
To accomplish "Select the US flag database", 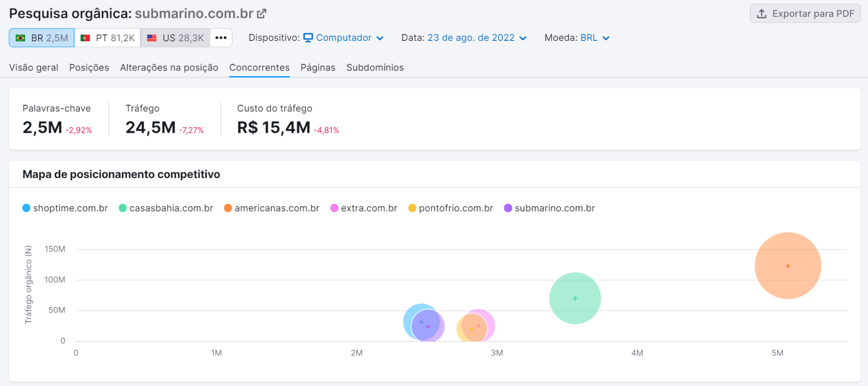I will tap(152, 38).
